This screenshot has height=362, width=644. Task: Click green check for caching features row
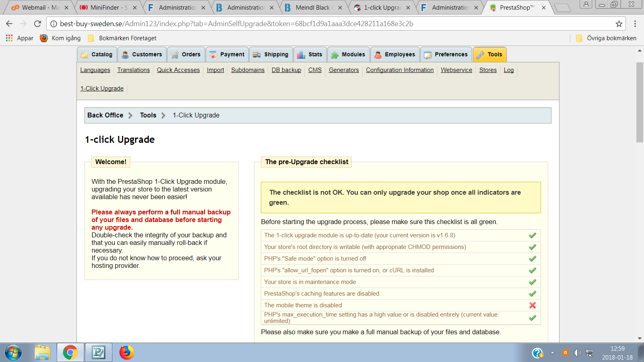click(533, 294)
